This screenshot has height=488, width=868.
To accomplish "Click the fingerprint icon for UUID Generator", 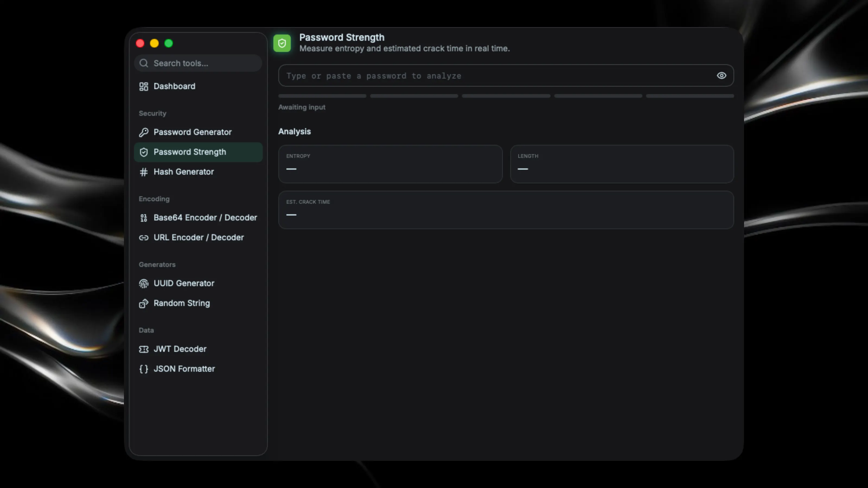I will pyautogui.click(x=143, y=284).
